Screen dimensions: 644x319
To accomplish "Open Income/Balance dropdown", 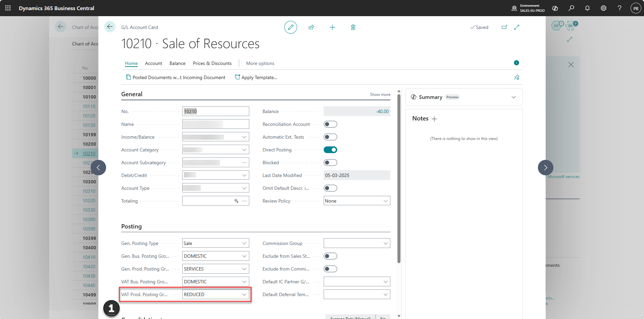I will [x=244, y=137].
